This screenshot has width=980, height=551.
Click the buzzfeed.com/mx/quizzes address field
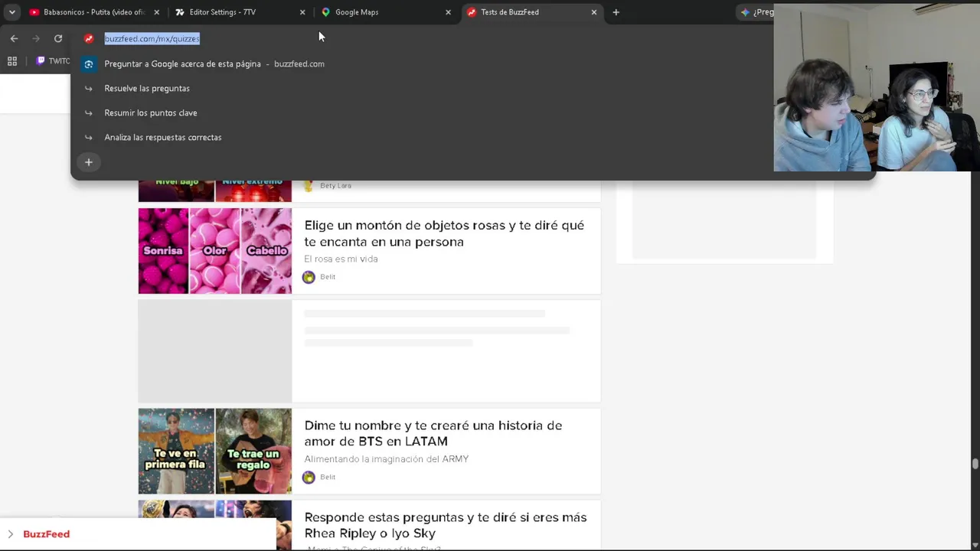click(152, 38)
